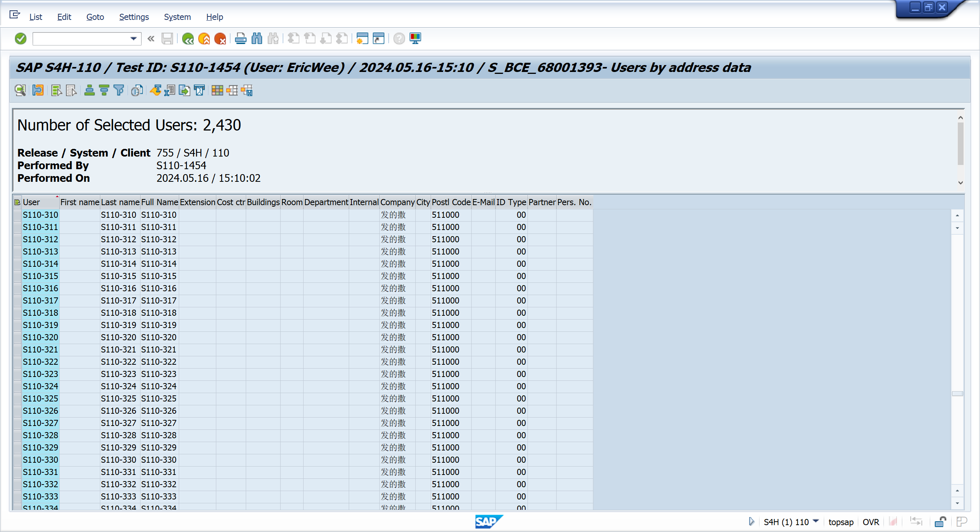Expand the S4H (1) 110 system dropdown
The image size is (980, 532).
click(816, 521)
